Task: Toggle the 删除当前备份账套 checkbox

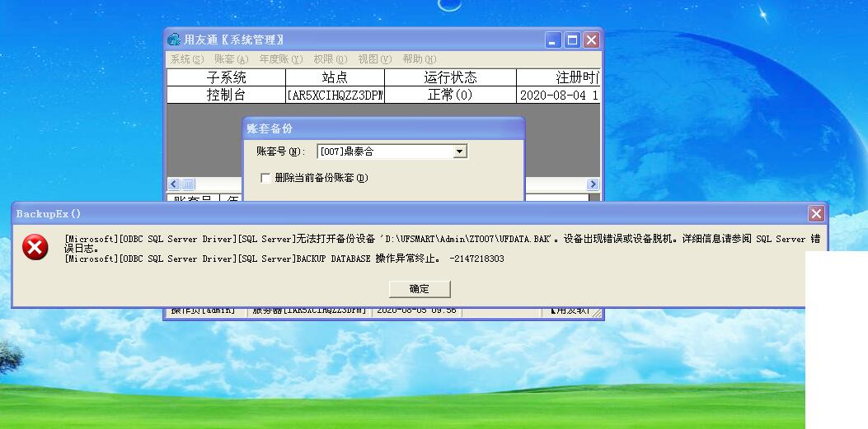Action: coord(265,178)
